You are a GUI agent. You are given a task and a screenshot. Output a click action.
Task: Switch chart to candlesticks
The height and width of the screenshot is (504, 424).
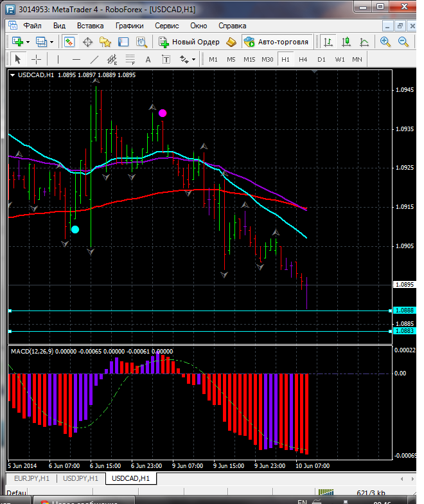coord(346,42)
